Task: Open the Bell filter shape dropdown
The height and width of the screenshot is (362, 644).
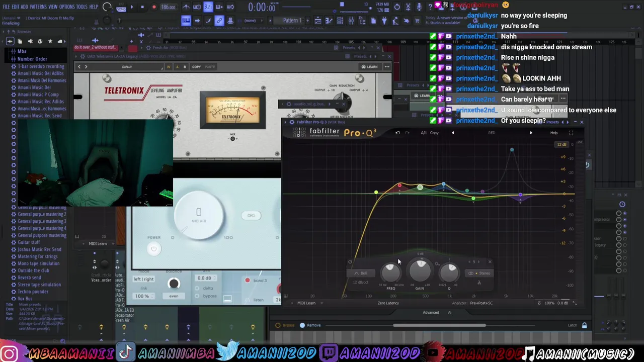Action: coord(361,274)
